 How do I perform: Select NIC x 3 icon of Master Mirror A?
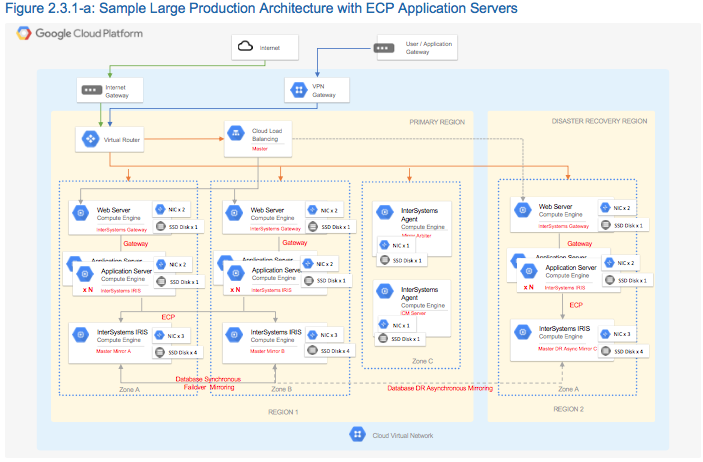tap(159, 335)
